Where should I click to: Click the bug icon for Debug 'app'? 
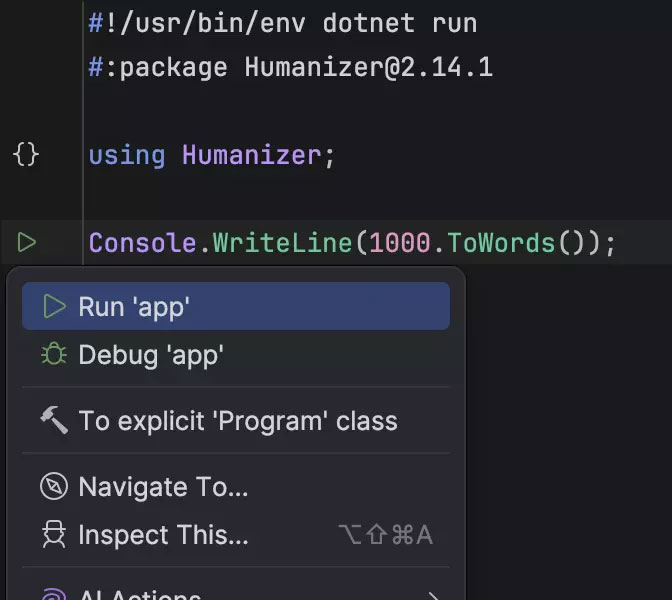pyautogui.click(x=54, y=355)
